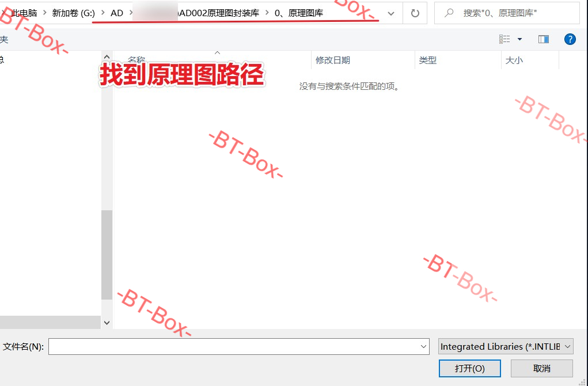Expand the address bar history dropdown
Viewport: 588px width, 386px height.
(x=390, y=13)
